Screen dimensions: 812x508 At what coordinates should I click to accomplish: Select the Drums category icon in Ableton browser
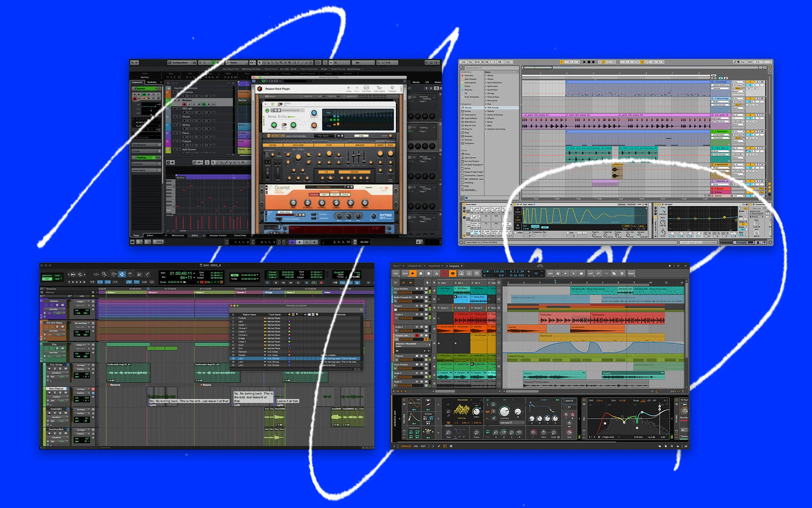[x=462, y=111]
